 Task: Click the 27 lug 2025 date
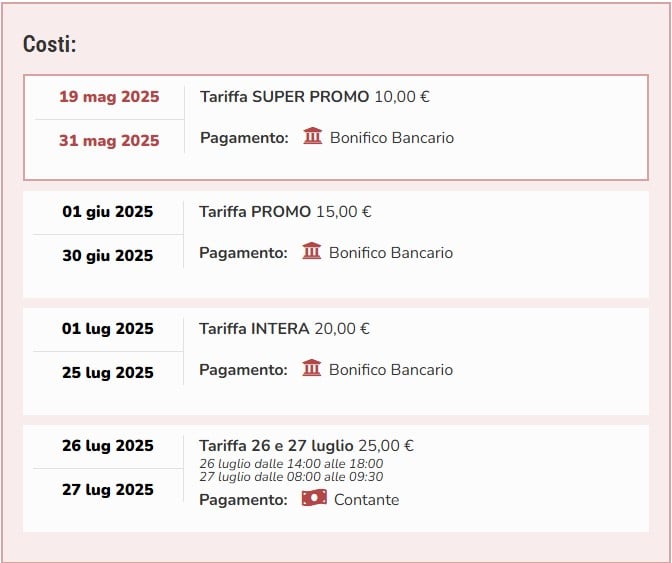coord(108,489)
